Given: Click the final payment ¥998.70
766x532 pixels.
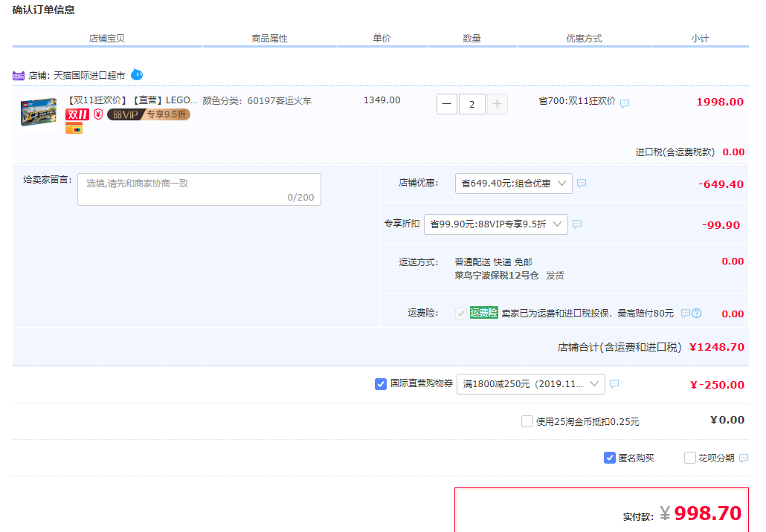Looking at the screenshot, I should point(701,513).
